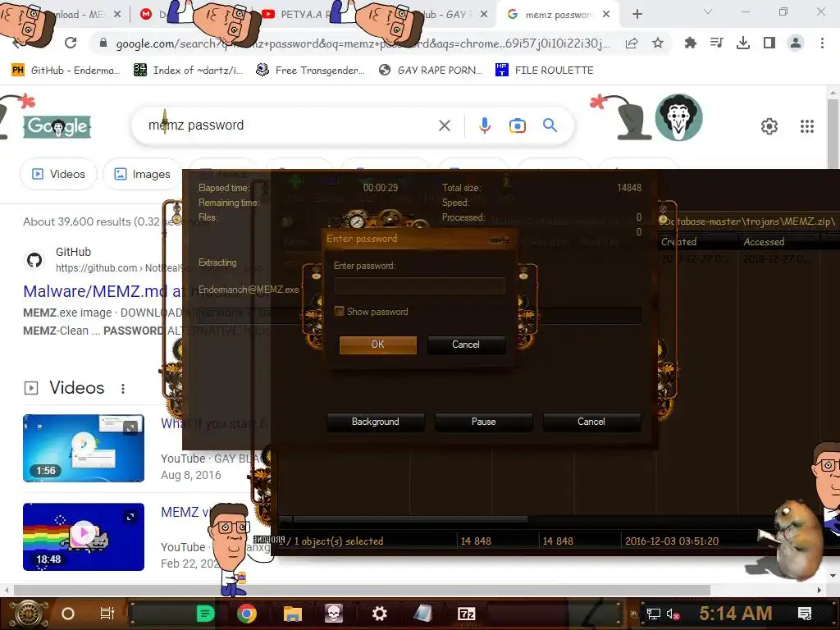Open network tray icon
840x630 pixels.
coord(653,614)
